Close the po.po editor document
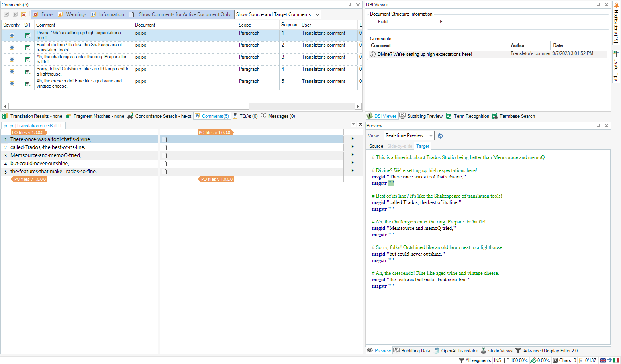Screen dimensions: 621x364 point(360,124)
